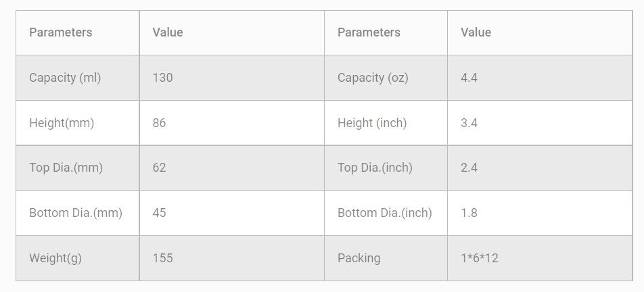Click the Height(mm) parameter cell
The width and height of the screenshot is (644, 292).
(62, 123)
